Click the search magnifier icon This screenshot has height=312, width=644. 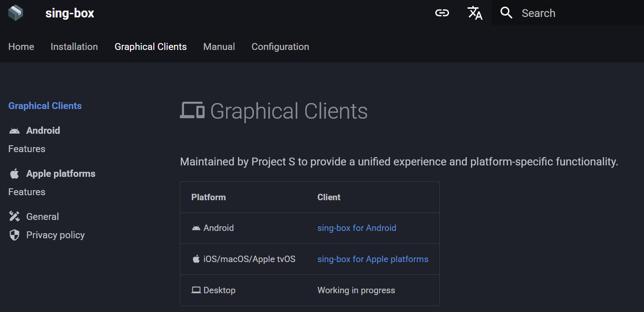(506, 13)
